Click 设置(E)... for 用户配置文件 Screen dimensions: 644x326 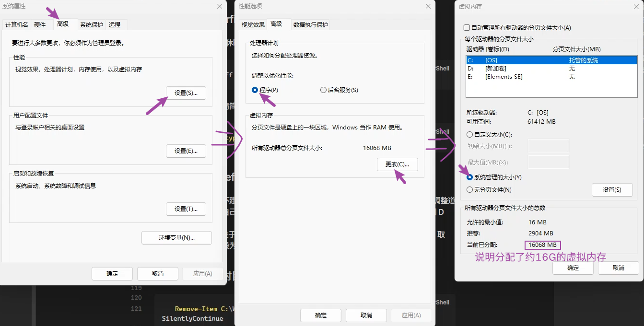[x=186, y=151]
